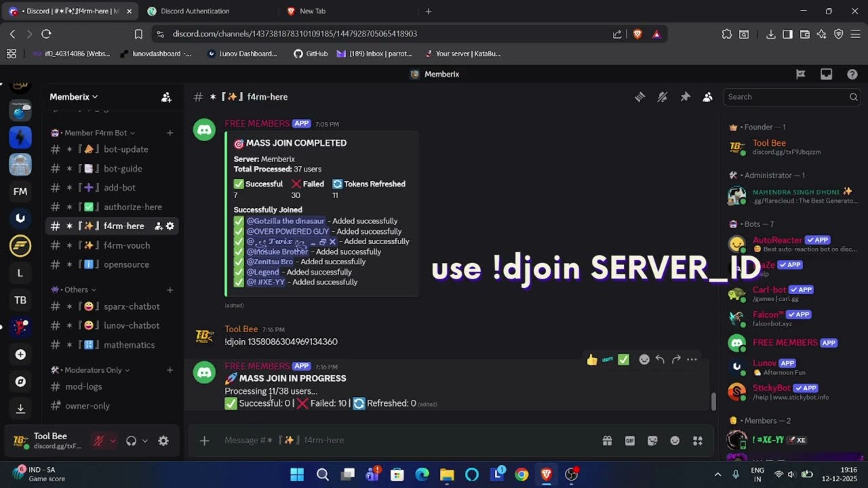Switch to the Discord Authentication browser tab
The image size is (868, 488).
point(195,11)
